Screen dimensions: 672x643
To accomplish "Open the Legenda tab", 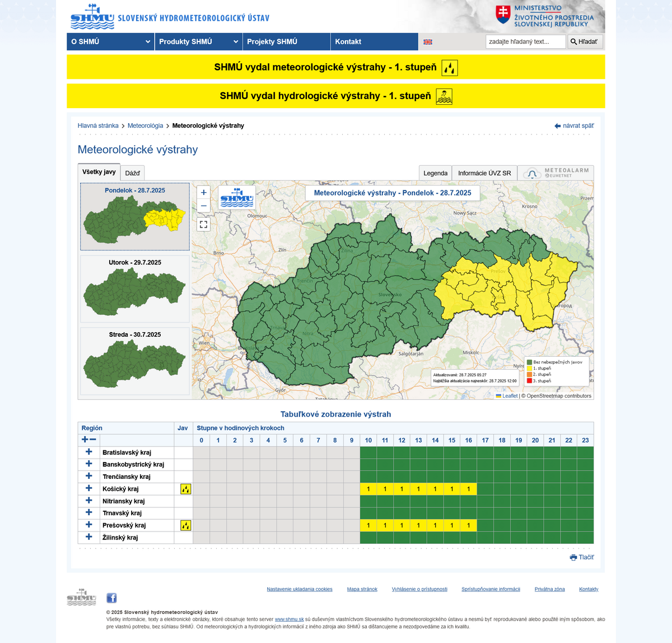I will (435, 173).
